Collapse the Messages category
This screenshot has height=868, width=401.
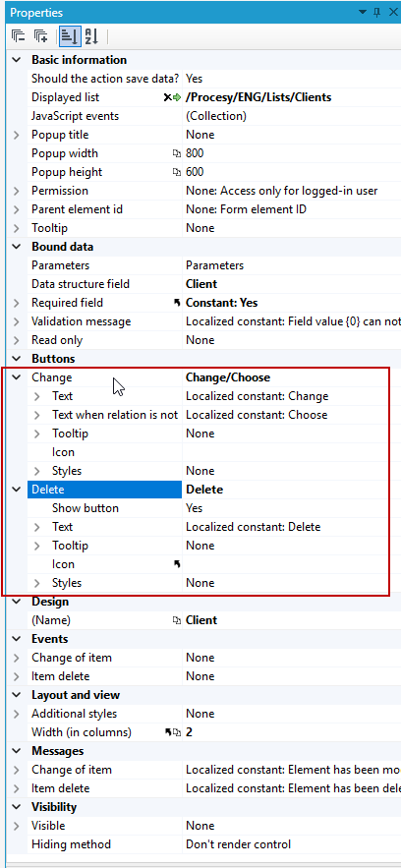17,751
